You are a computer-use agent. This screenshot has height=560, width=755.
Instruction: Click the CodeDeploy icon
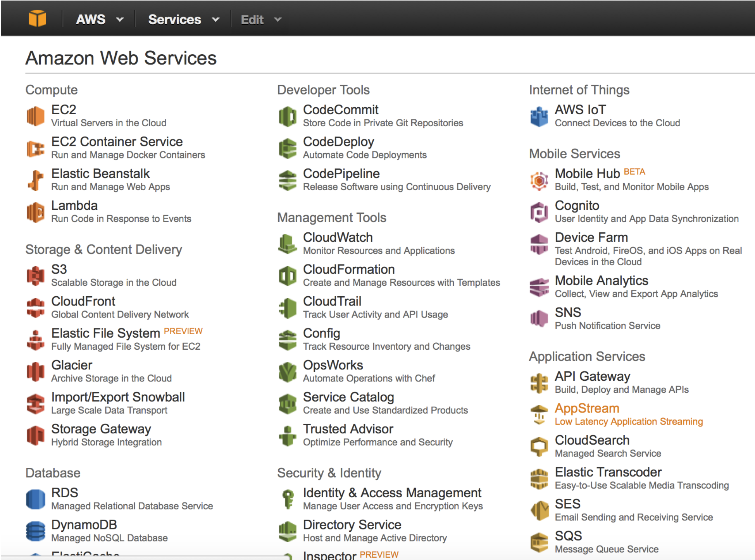click(x=288, y=148)
